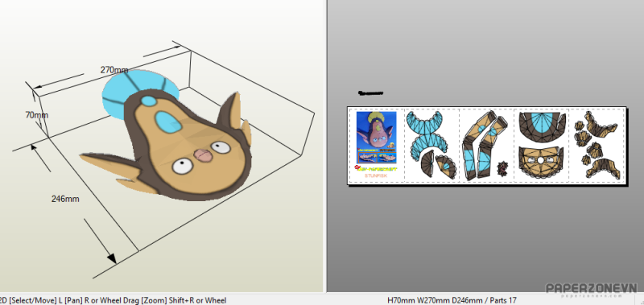This screenshot has height=305, width=644.
Task: Select the pink lips on the 3D model
Action: point(203,155)
